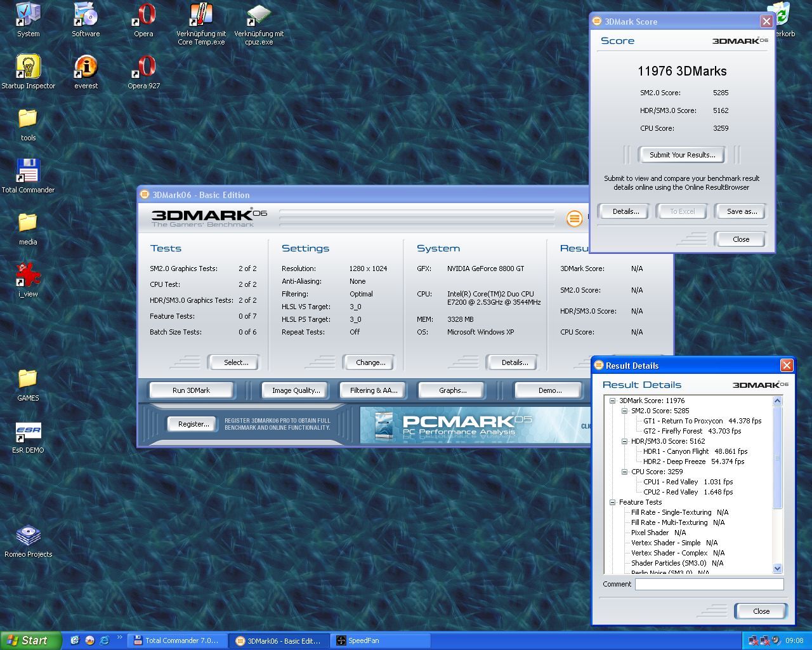Click the second network tray icon
The height and width of the screenshot is (650, 812).
click(x=764, y=640)
